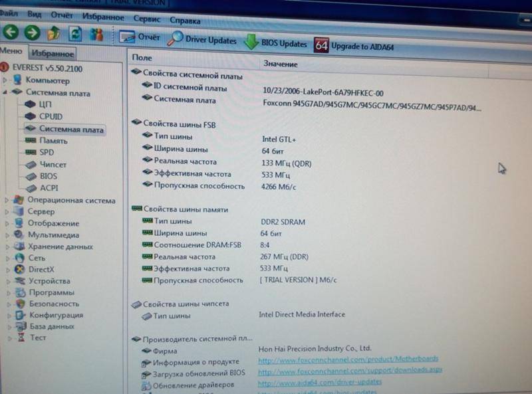Viewport: 532px width, 394px height.
Task: Open the aida64.com driver-updates link
Action: tap(320, 382)
